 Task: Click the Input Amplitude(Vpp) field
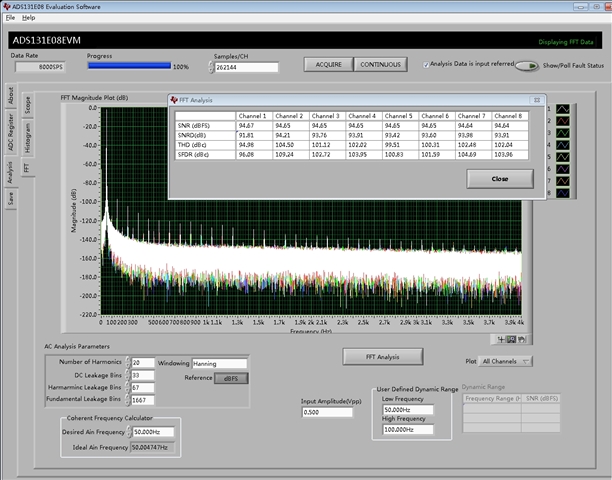[327, 412]
